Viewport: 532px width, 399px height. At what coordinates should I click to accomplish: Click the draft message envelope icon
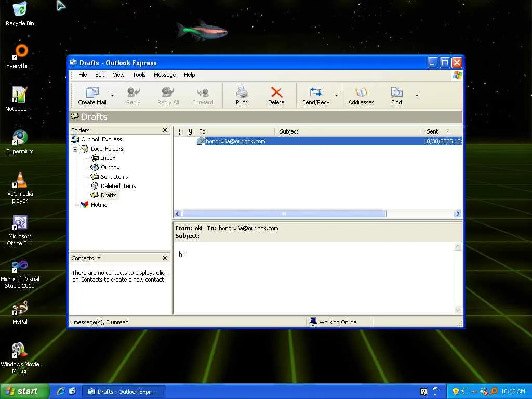click(201, 141)
